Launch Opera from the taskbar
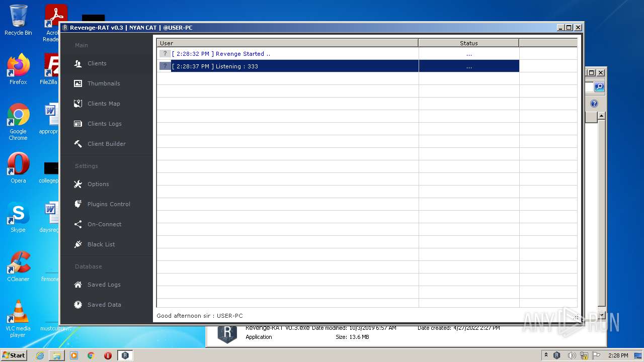This screenshot has height=362, width=644. point(108,355)
